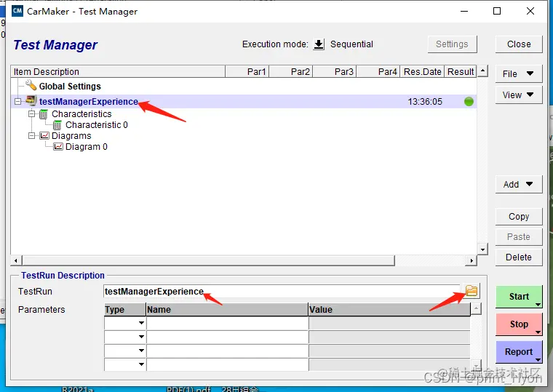
Task: Open the View dropdown menu
Action: click(x=518, y=95)
